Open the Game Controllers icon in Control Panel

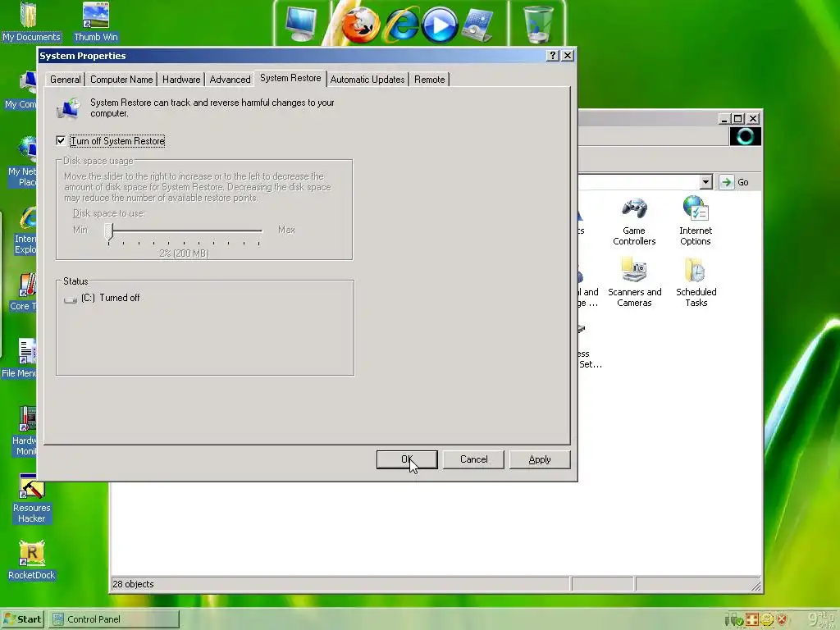click(634, 221)
